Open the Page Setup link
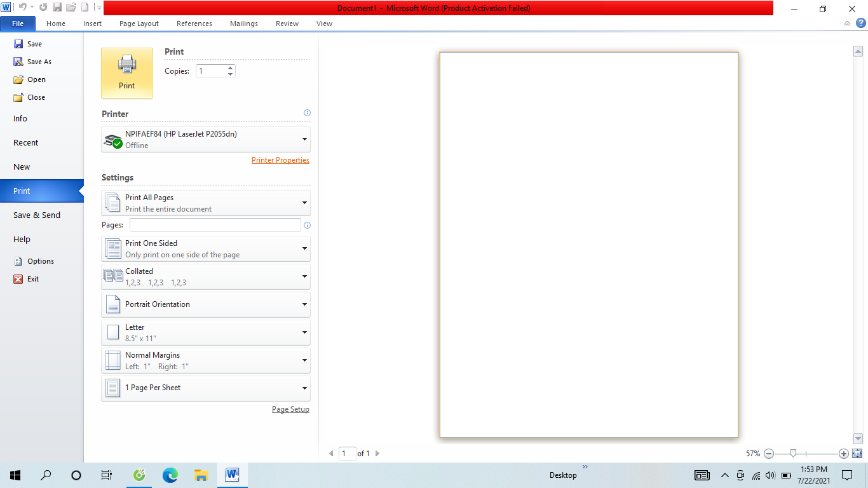Viewport: 868px width, 488px height. 290,409
